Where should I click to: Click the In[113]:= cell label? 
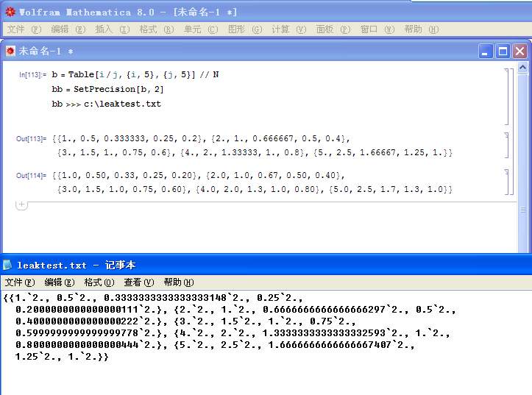pyautogui.click(x=32, y=74)
